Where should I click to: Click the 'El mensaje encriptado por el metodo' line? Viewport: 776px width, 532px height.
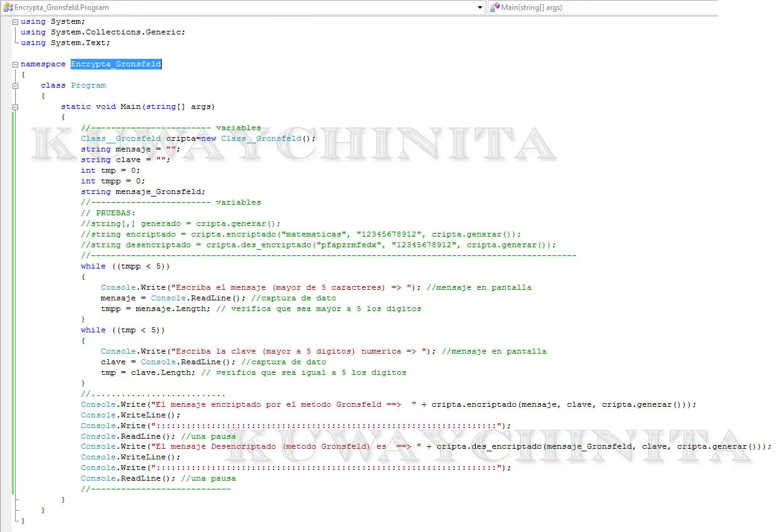pyautogui.click(x=389, y=404)
